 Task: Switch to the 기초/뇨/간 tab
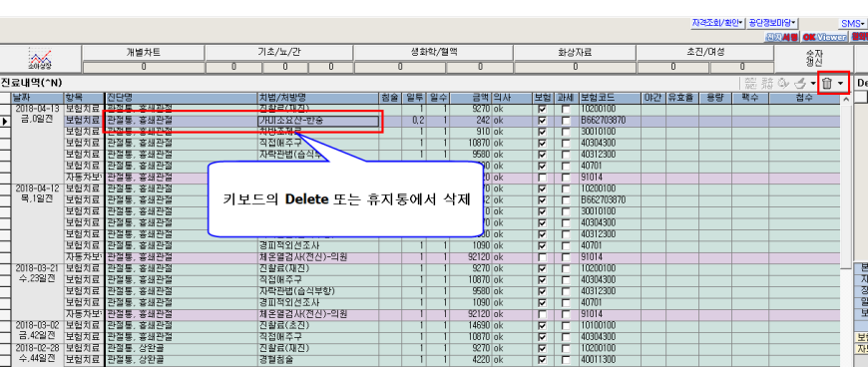(278, 53)
